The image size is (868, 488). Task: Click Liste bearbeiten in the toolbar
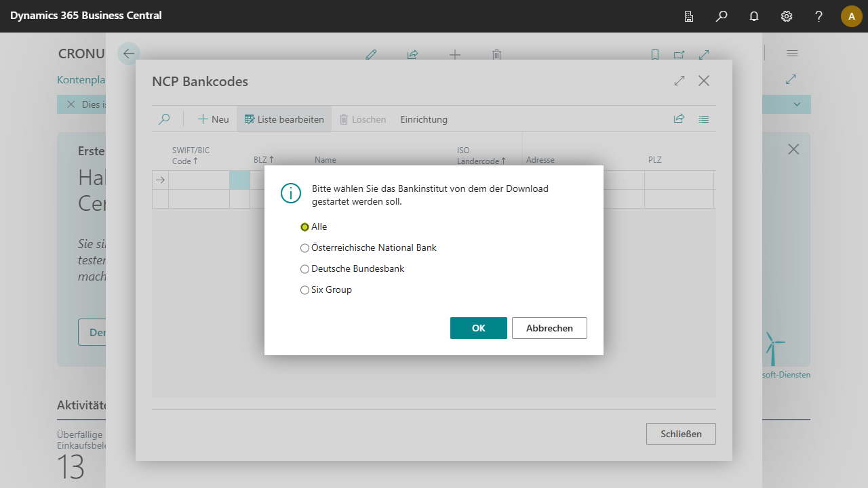284,119
